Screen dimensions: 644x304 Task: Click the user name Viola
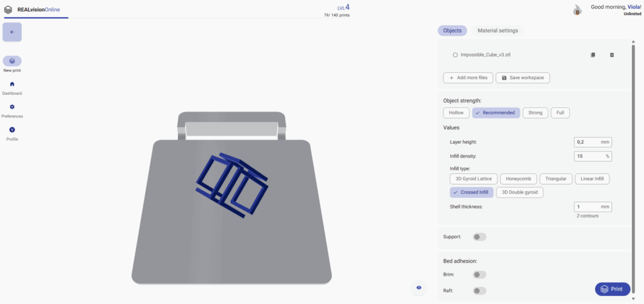tap(633, 7)
